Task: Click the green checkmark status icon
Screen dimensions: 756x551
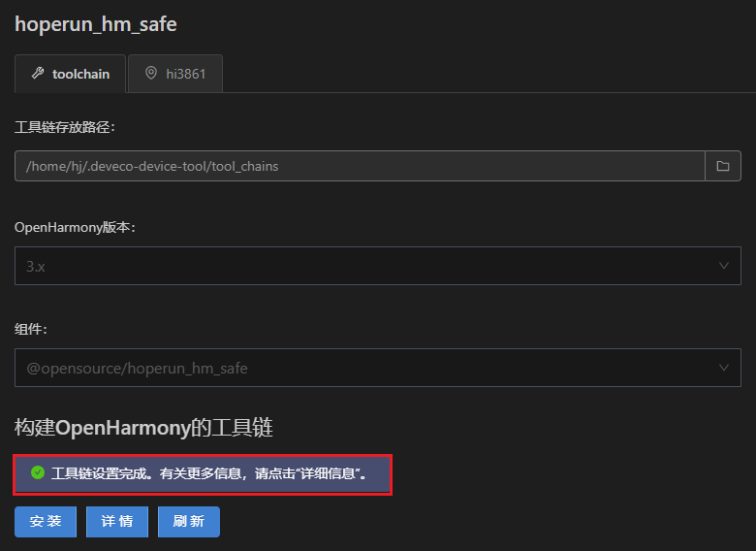Action: point(38,472)
